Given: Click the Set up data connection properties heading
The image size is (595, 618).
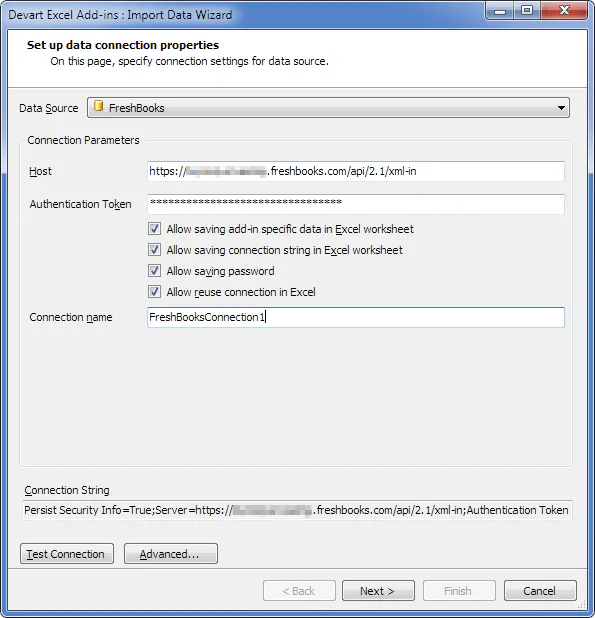Looking at the screenshot, I should pos(123,45).
